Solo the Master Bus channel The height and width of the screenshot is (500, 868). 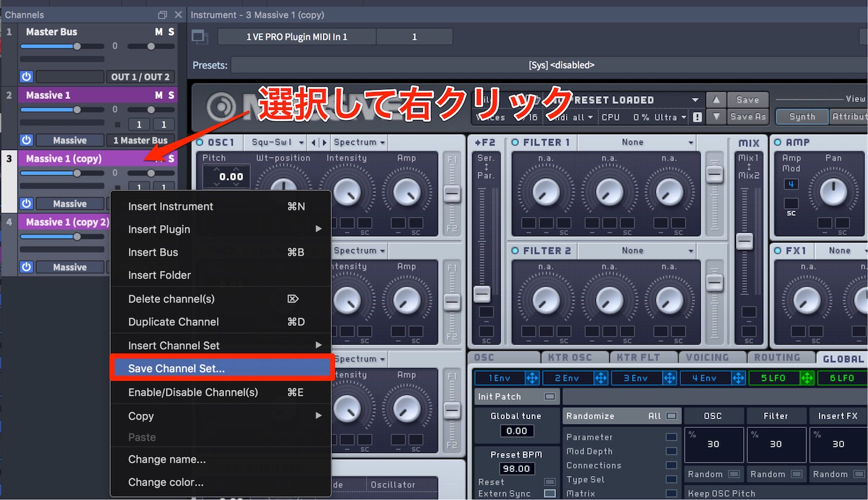coord(171,32)
